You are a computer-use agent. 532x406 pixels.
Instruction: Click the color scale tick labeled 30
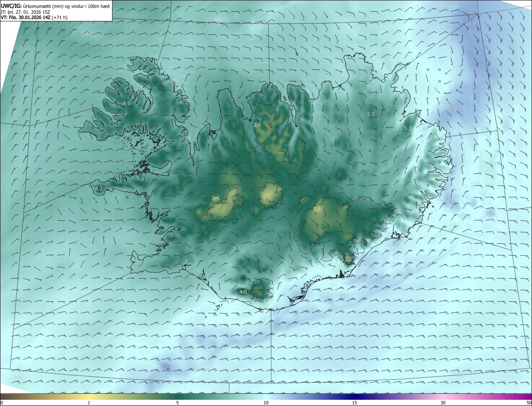click(x=443, y=403)
